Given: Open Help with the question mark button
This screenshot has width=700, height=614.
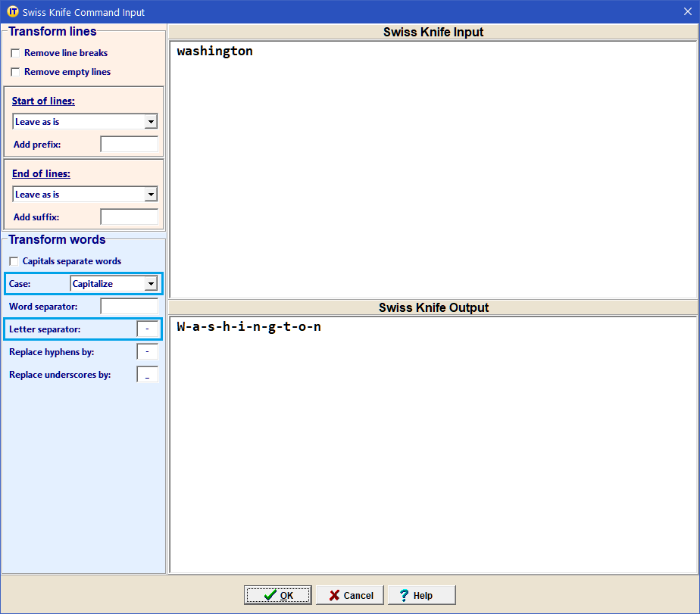Looking at the screenshot, I should tap(421, 595).
